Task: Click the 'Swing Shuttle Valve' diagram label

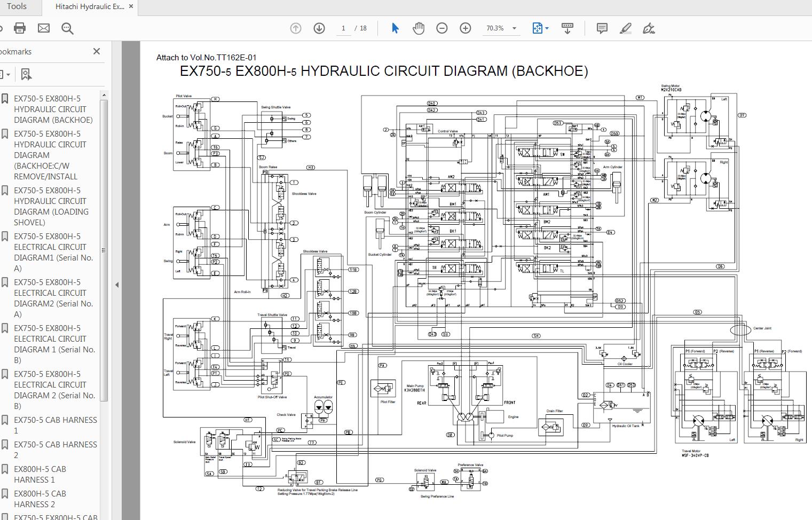Action: point(276,107)
